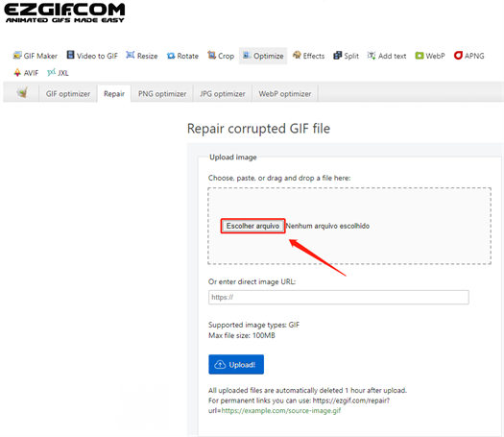Go to Split menu label
The image size is (504, 437).
click(351, 56)
